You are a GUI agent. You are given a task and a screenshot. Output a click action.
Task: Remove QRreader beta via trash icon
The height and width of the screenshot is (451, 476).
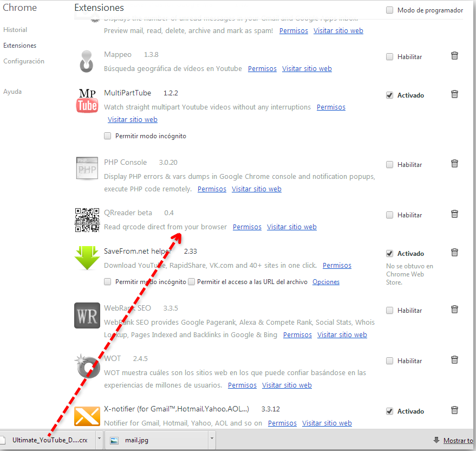(x=454, y=214)
